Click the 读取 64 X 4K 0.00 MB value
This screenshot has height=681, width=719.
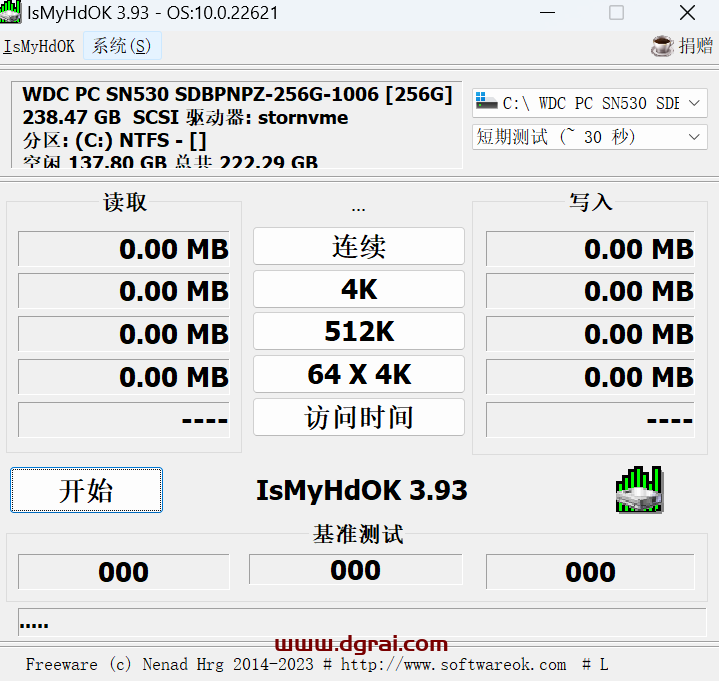pos(124,377)
